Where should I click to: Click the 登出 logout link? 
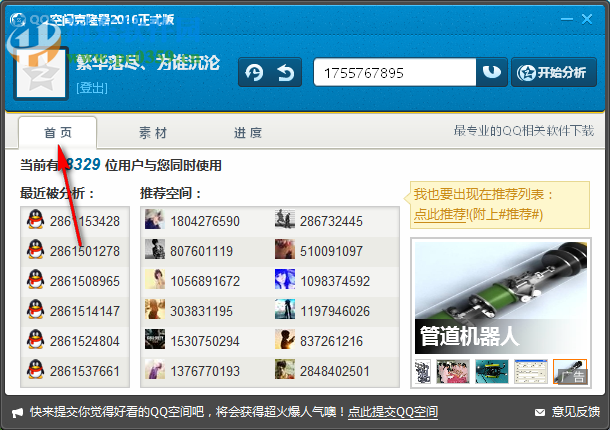(92, 88)
